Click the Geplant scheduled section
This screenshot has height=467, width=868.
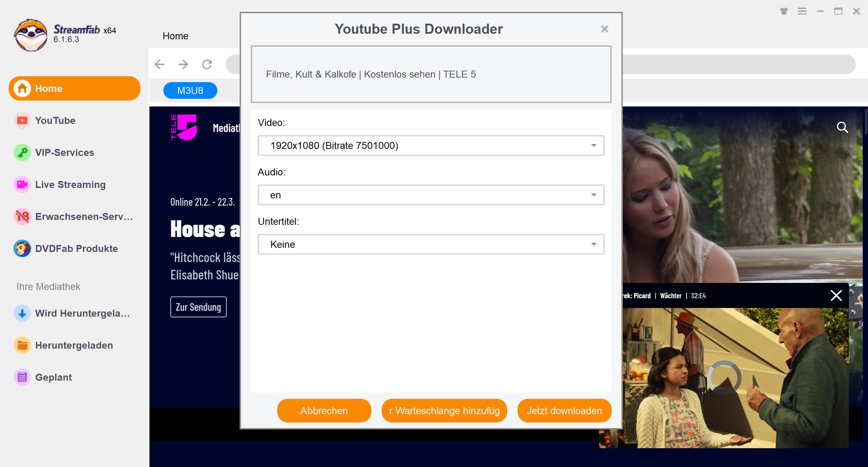(x=54, y=377)
